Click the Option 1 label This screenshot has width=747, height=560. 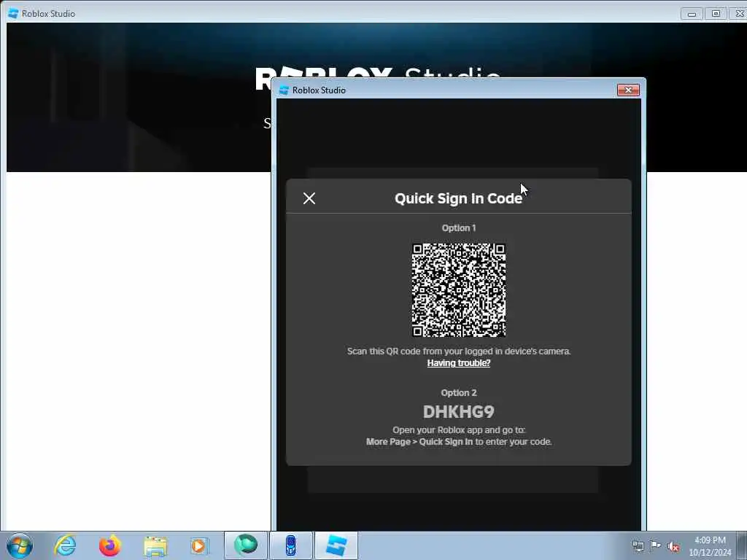pyautogui.click(x=458, y=228)
